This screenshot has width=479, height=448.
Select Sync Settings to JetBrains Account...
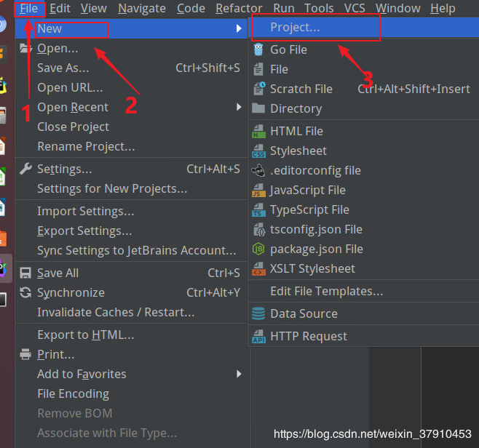131,250
